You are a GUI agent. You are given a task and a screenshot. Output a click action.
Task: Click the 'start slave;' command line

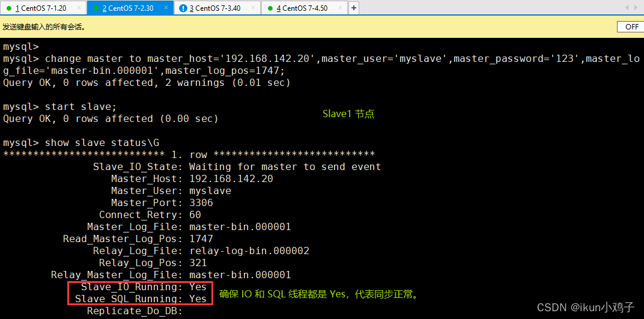tap(60, 107)
